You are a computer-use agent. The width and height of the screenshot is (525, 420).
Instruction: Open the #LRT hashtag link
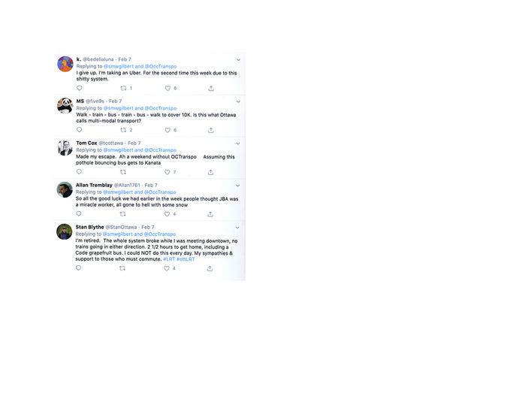click(169, 259)
